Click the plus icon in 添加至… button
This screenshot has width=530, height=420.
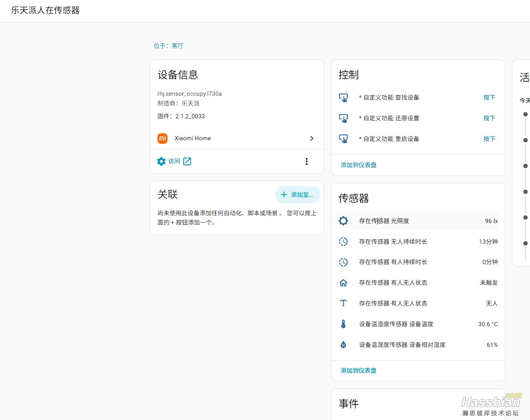pos(284,195)
